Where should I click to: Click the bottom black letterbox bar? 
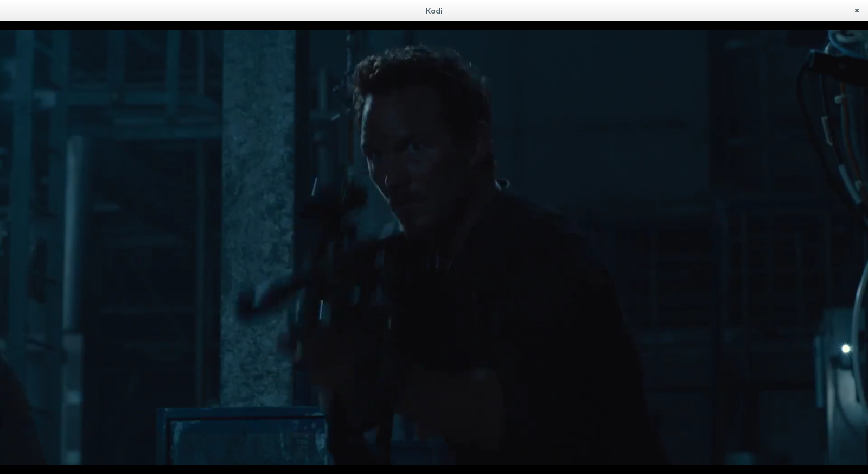(434, 469)
